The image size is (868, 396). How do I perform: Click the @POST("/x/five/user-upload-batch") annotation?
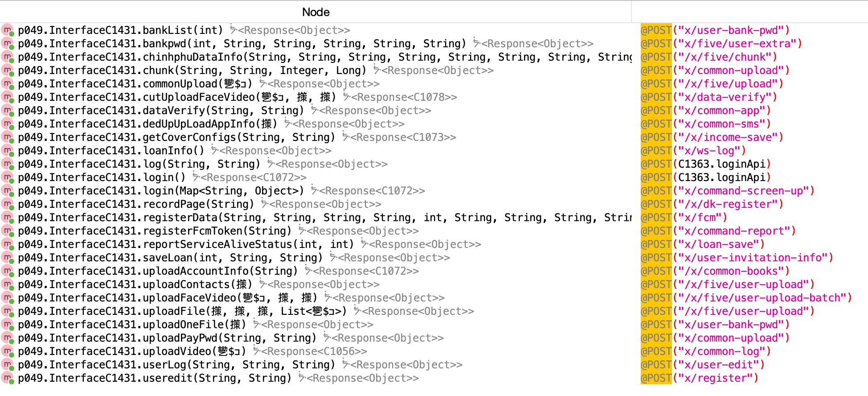tap(746, 298)
